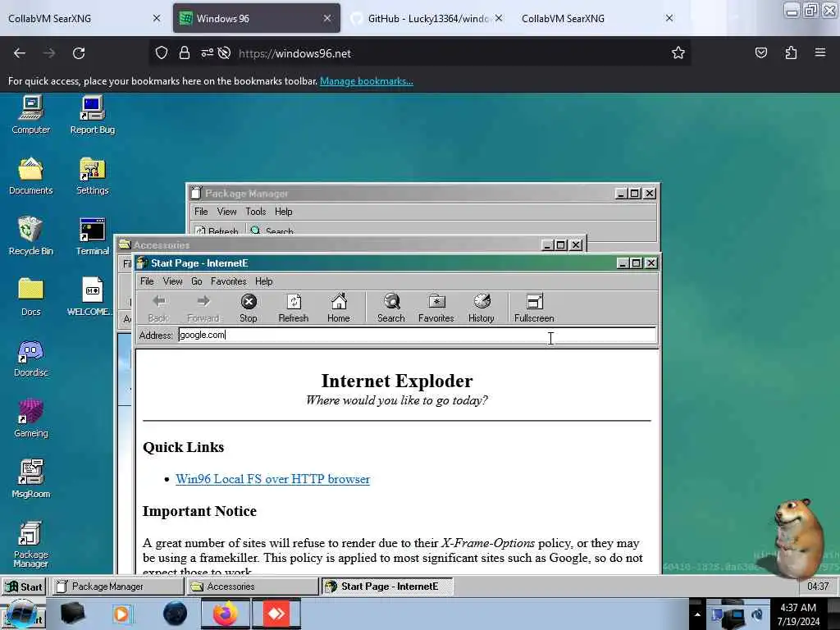Bookmark this page with the star icon
840x630 pixels.
tap(678, 53)
